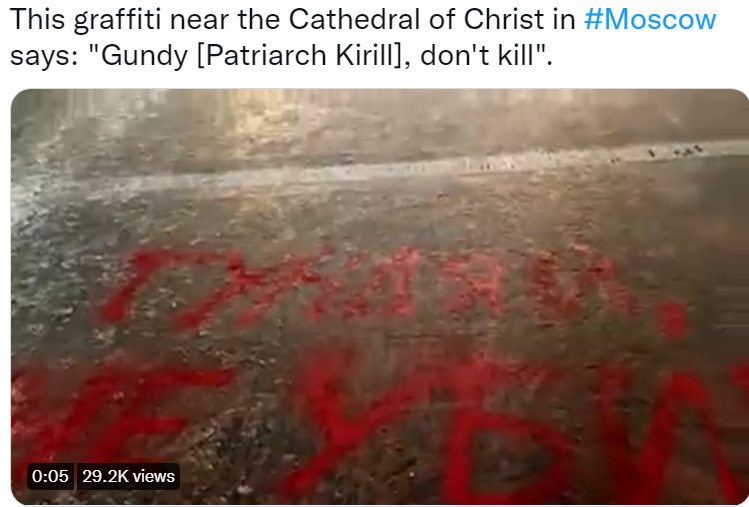Screen dimensions: 749x507
Task: Click the word "graffiti" in the tweet text
Action: tap(118, 21)
